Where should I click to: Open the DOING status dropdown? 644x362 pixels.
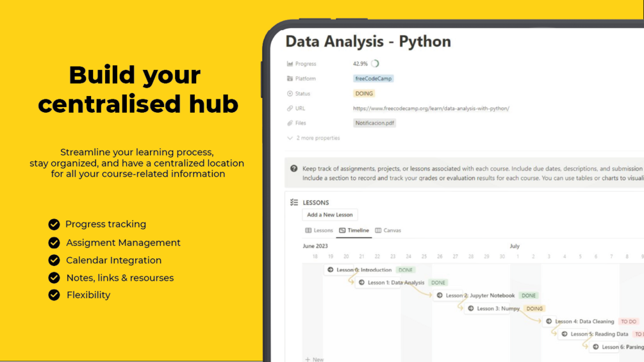pos(363,94)
